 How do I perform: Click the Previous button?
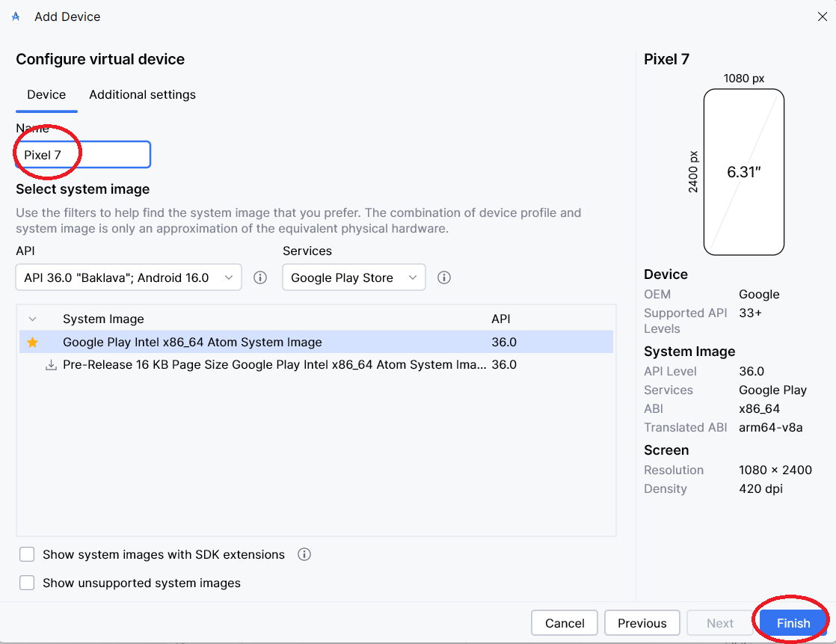(x=642, y=623)
